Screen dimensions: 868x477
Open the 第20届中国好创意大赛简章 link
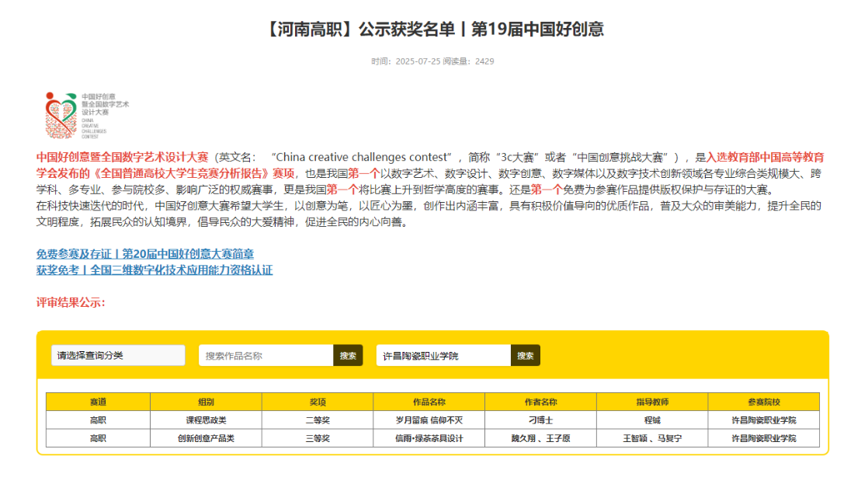tap(145, 254)
